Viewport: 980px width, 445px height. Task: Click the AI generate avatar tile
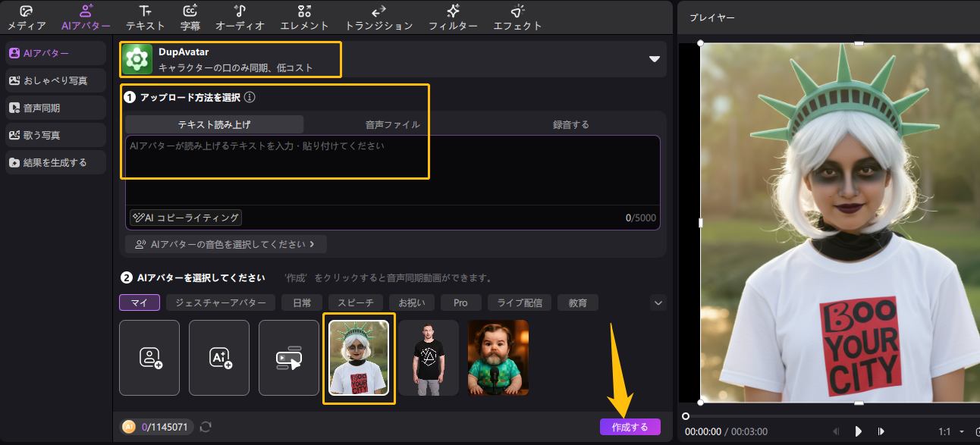coord(219,358)
